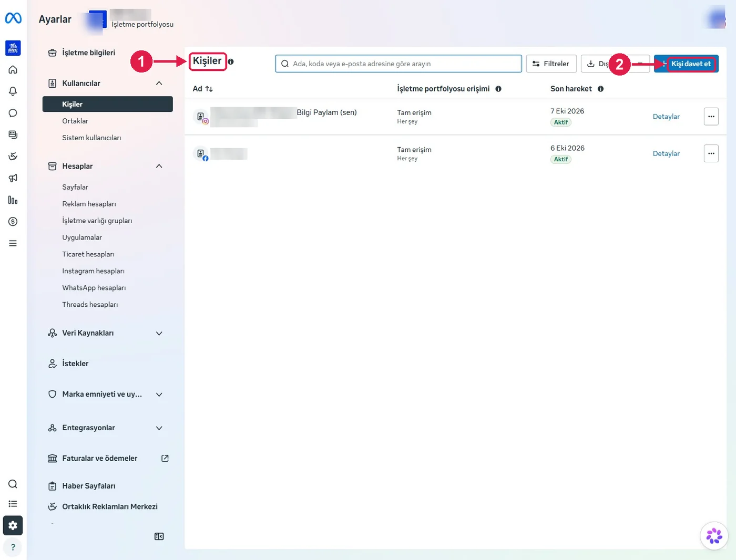The image size is (736, 560).
Task: Collapse the Hesaplar section
Action: click(x=159, y=167)
